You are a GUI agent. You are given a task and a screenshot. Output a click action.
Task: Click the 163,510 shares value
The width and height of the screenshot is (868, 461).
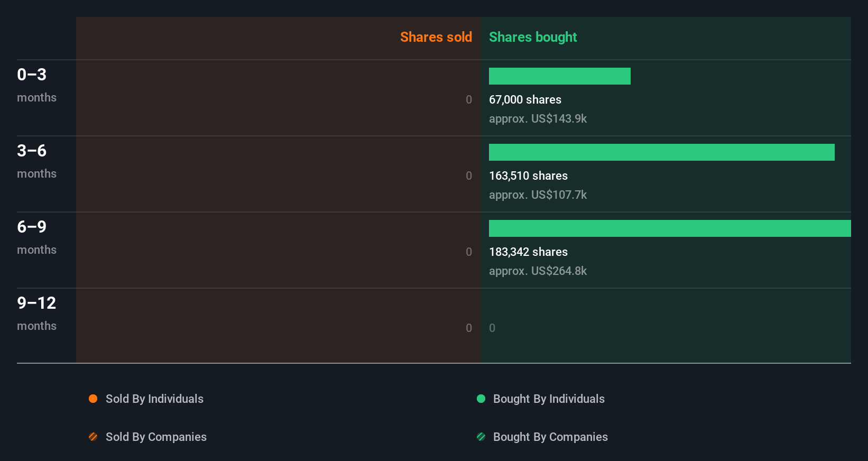528,176
